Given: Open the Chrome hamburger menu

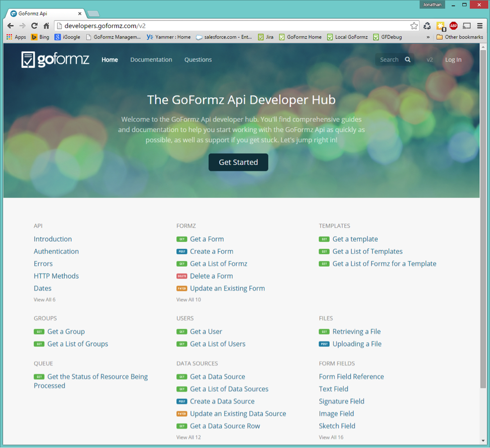Looking at the screenshot, I should click(x=479, y=26).
